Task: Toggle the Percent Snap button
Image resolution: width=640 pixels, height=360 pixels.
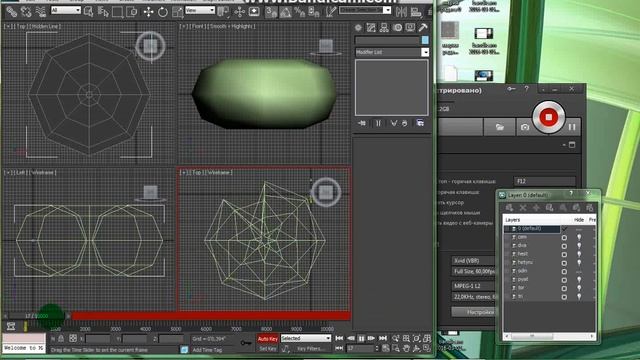Action: pos(300,12)
